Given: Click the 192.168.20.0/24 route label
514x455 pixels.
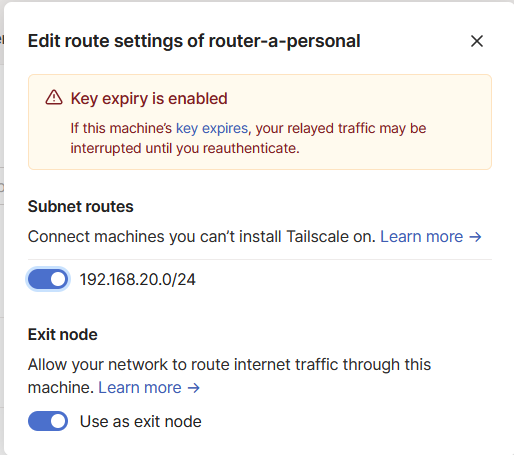Looking at the screenshot, I should (x=138, y=279).
